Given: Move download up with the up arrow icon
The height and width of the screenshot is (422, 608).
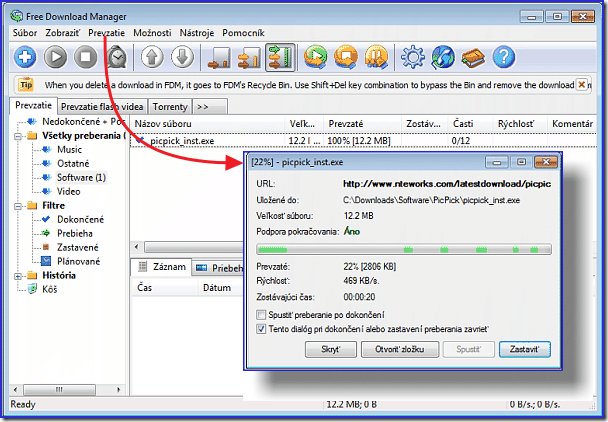Looking at the screenshot, I should pyautogui.click(x=152, y=57).
